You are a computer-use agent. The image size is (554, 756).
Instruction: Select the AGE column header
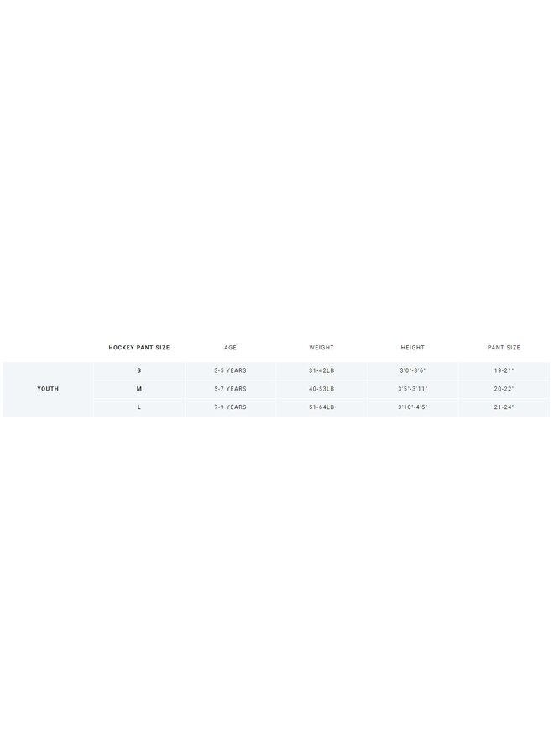(230, 348)
